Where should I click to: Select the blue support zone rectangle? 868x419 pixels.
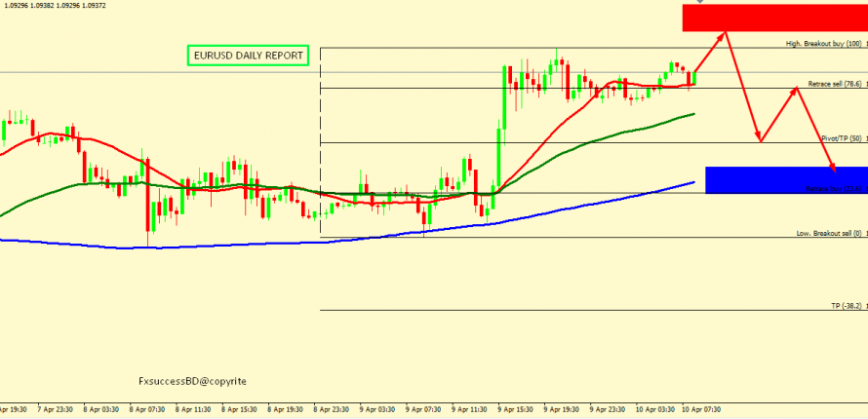(785, 179)
